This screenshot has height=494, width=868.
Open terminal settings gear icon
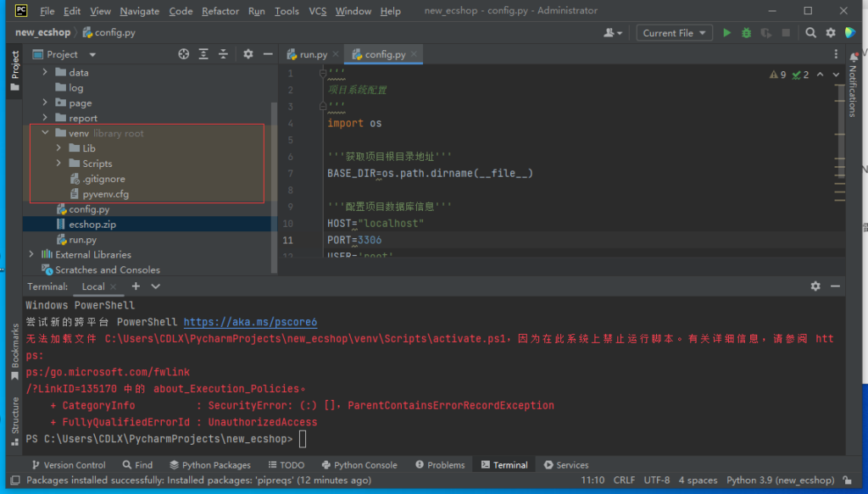click(x=815, y=286)
